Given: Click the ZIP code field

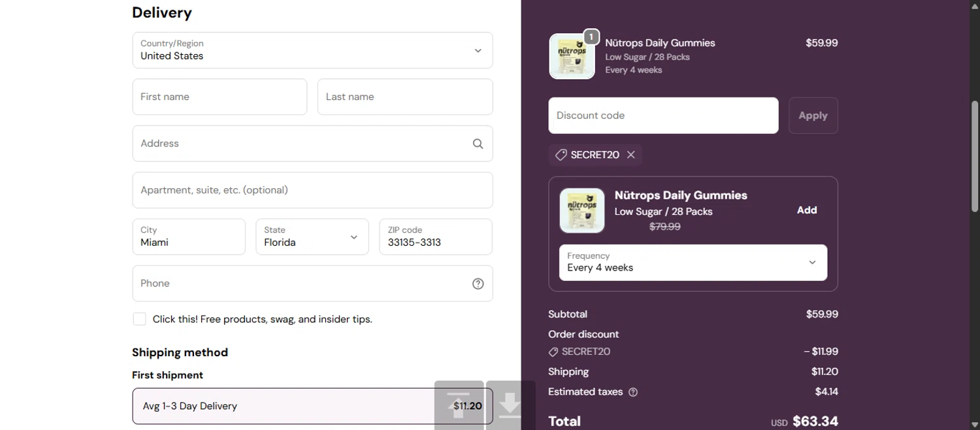Looking at the screenshot, I should pyautogui.click(x=436, y=237).
